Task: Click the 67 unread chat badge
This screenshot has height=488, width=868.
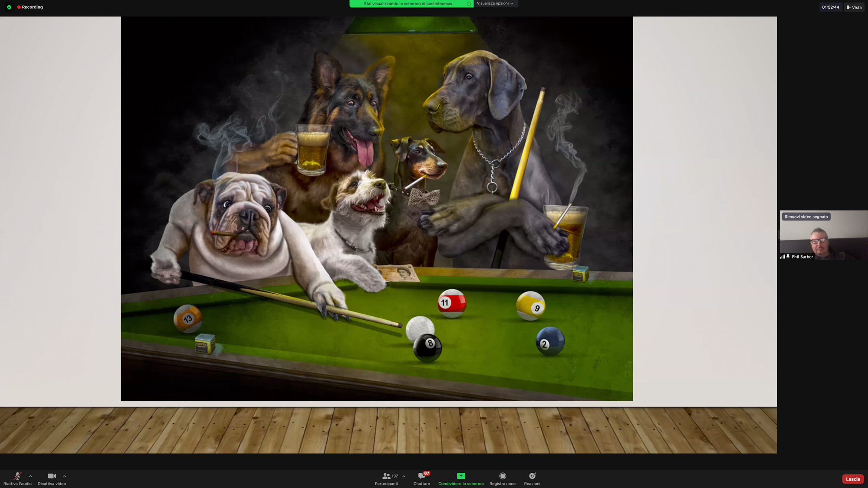Action: pyautogui.click(x=427, y=473)
